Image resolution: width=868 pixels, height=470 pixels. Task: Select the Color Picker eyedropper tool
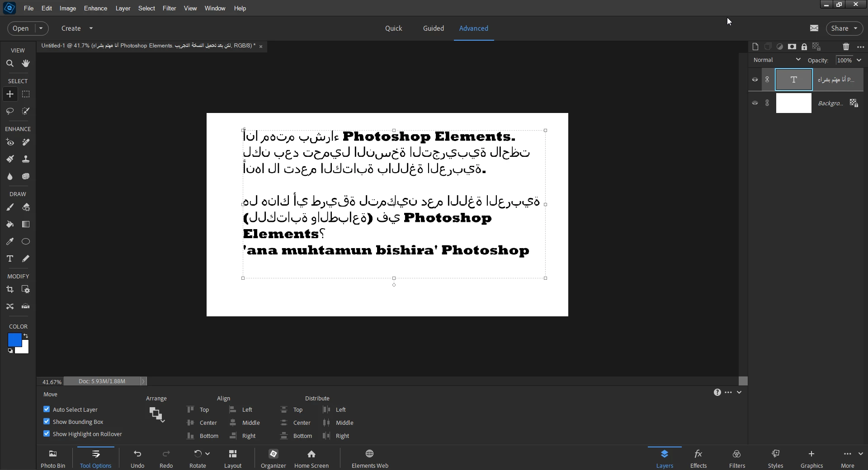(x=10, y=241)
